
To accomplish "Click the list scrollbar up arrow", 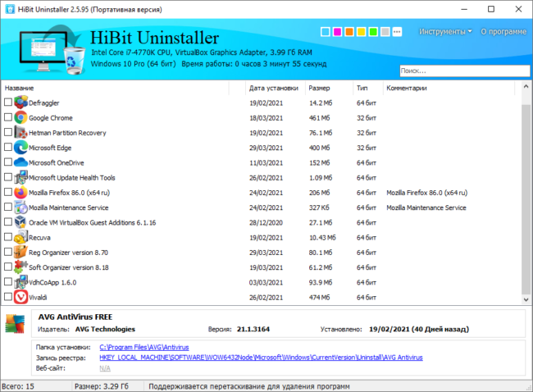I will tap(526, 86).
